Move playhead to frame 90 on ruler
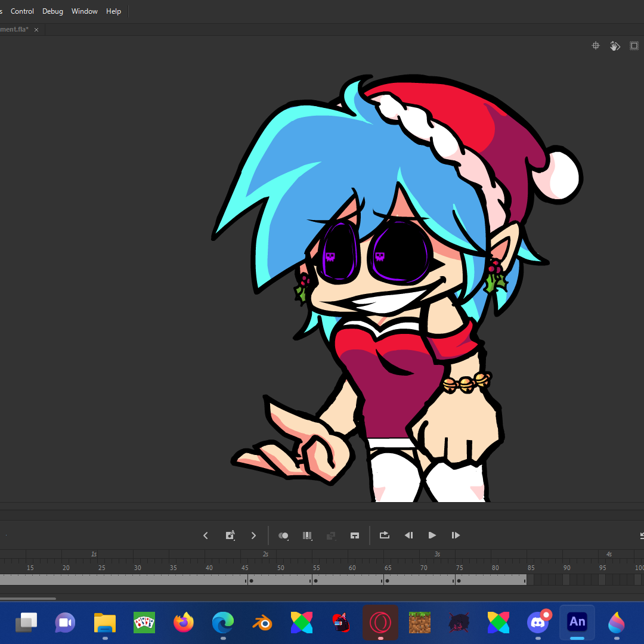The height and width of the screenshot is (644, 644). click(x=566, y=568)
